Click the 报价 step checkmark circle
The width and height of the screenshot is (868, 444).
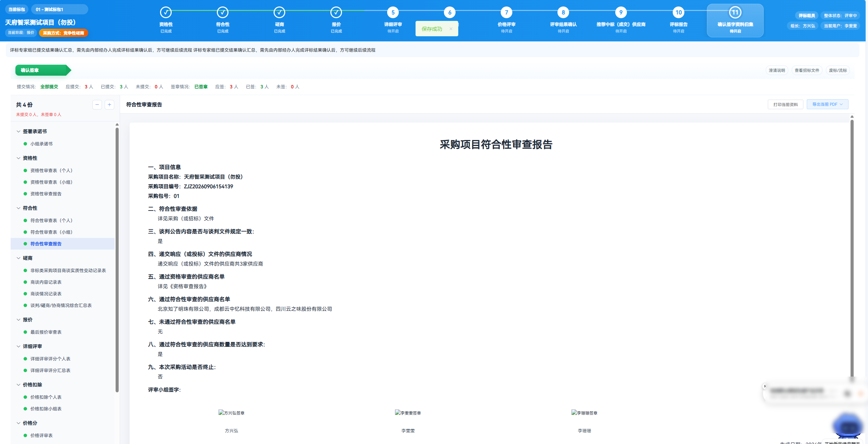tap(336, 13)
